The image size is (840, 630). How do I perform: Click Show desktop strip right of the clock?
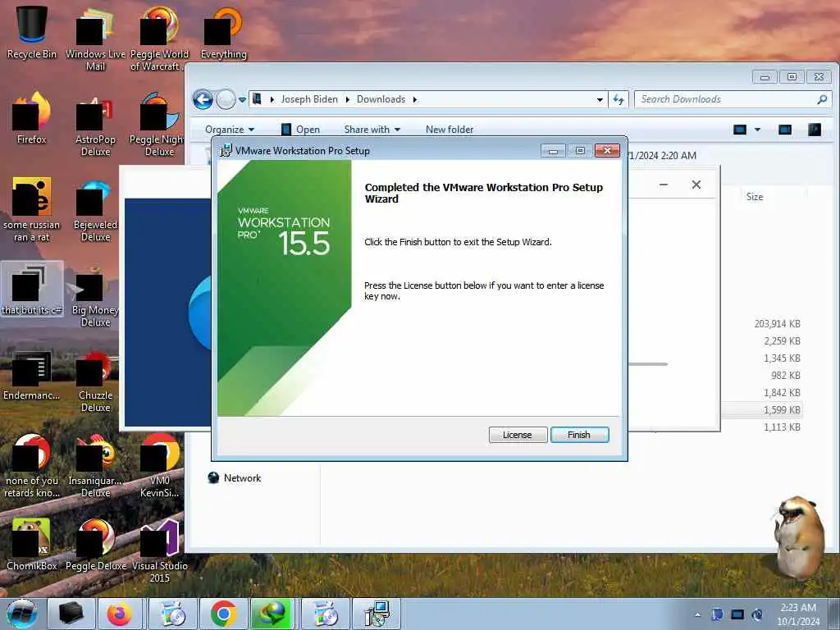click(834, 614)
